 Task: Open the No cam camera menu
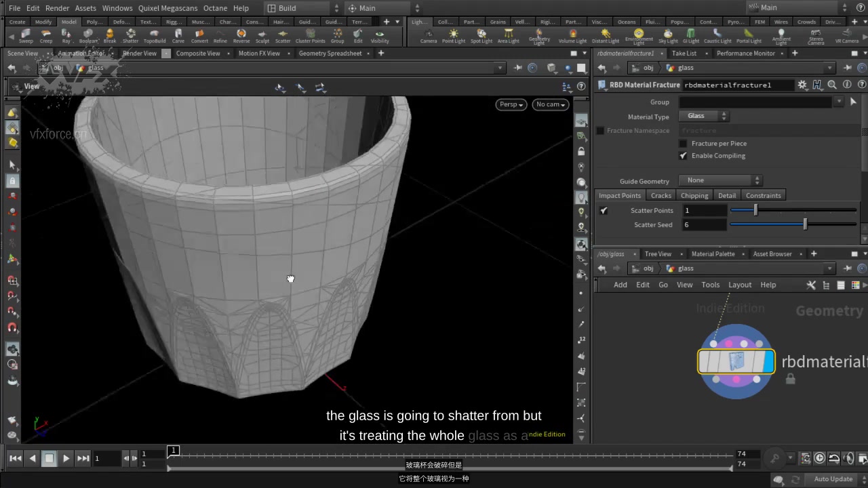pos(550,104)
